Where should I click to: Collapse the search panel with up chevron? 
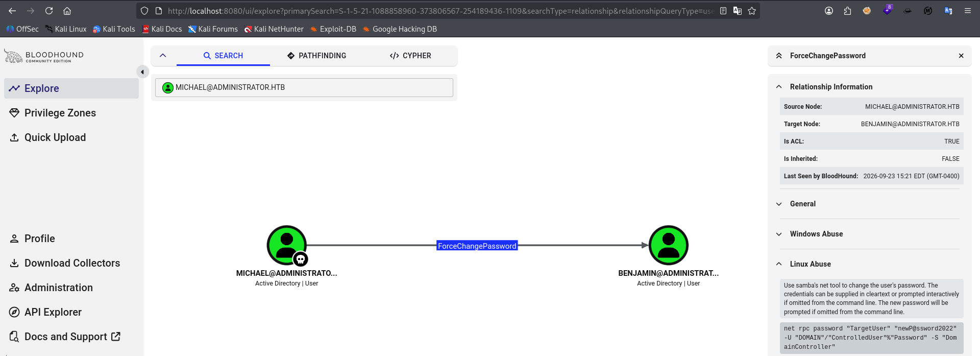tap(163, 56)
